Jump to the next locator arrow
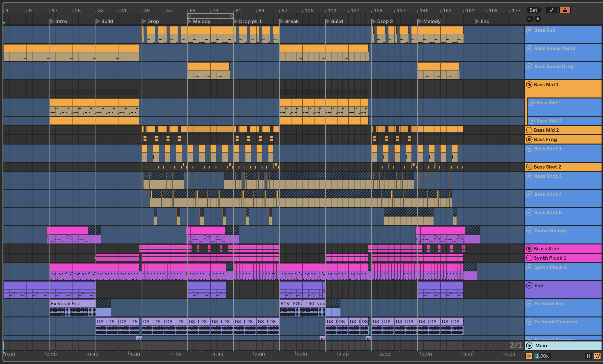This screenshot has height=364, width=603. [537, 19]
